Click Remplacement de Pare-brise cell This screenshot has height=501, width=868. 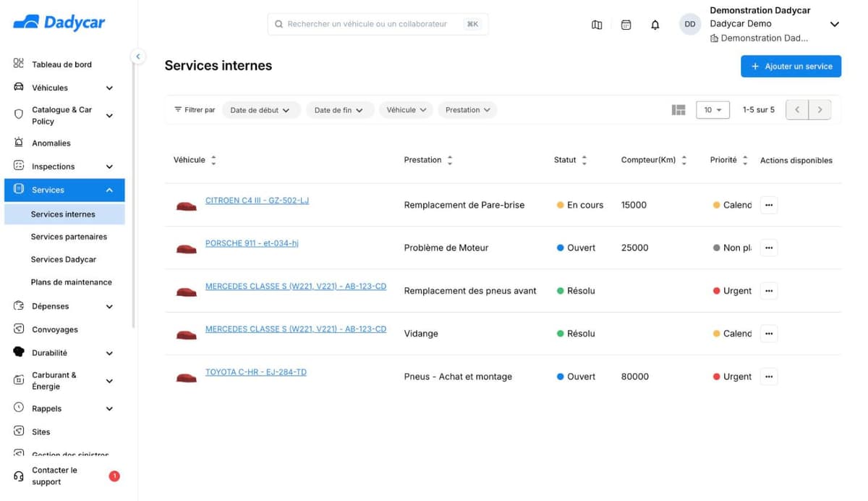tap(464, 205)
